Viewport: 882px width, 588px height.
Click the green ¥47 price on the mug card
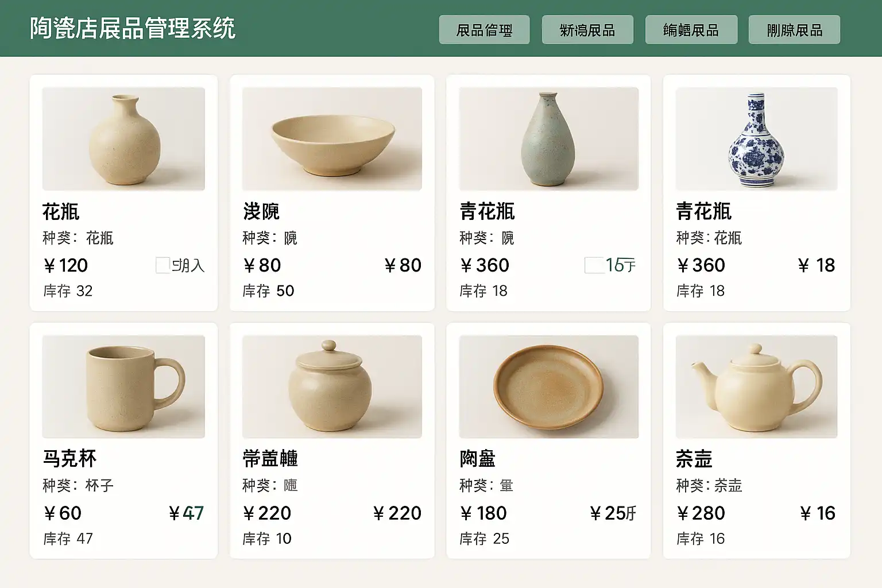pyautogui.click(x=186, y=513)
